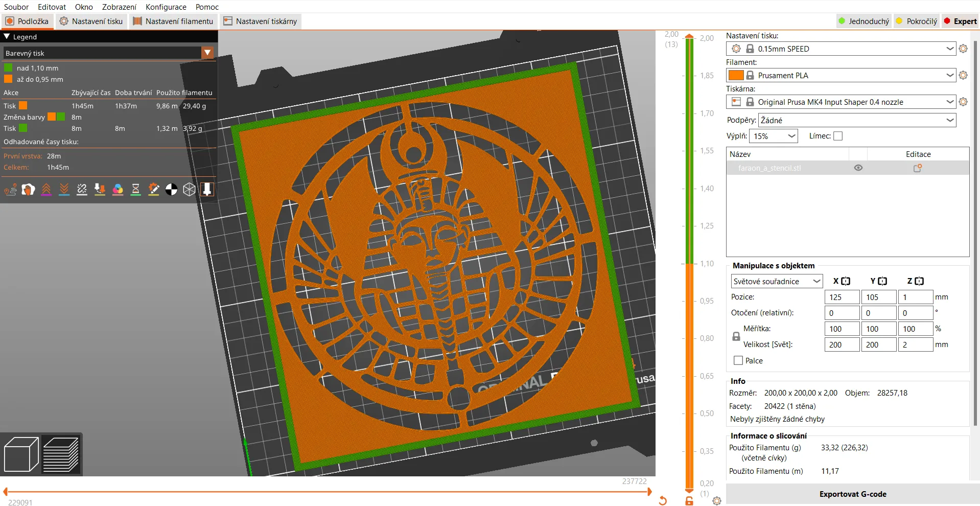Click the wipe (hand) legend icon
Viewport: 980px width, 506px height.
[28, 190]
